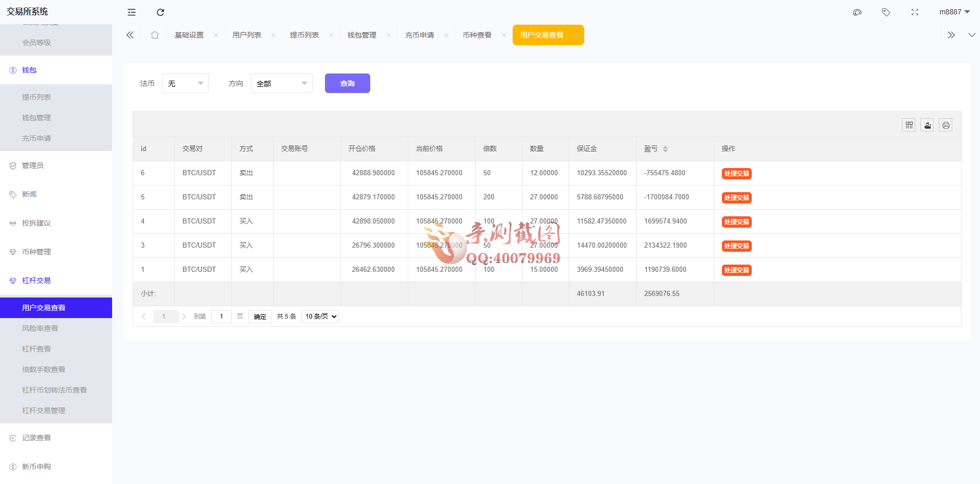Click the refresh page icon
This screenshot has height=484, width=980.
click(x=160, y=12)
